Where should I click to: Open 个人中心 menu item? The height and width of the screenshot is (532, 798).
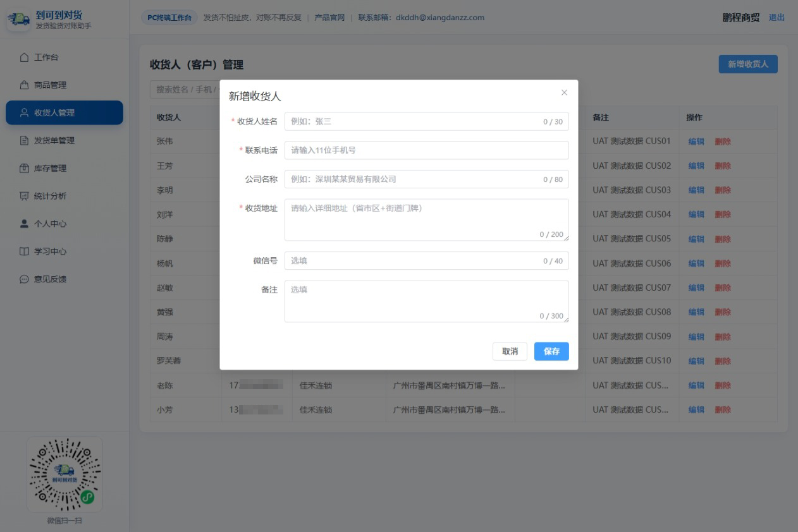pos(64,224)
